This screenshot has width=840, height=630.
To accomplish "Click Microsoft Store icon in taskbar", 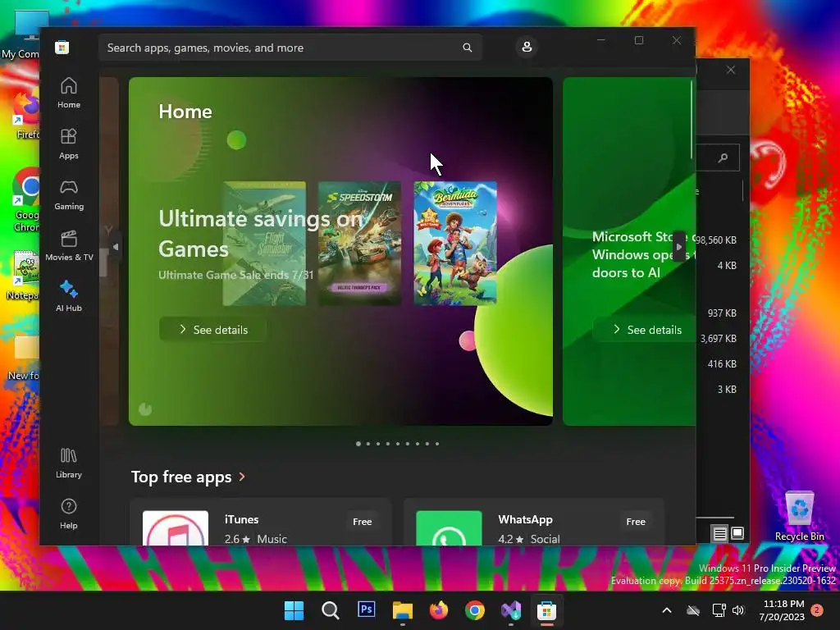I will [x=547, y=610].
